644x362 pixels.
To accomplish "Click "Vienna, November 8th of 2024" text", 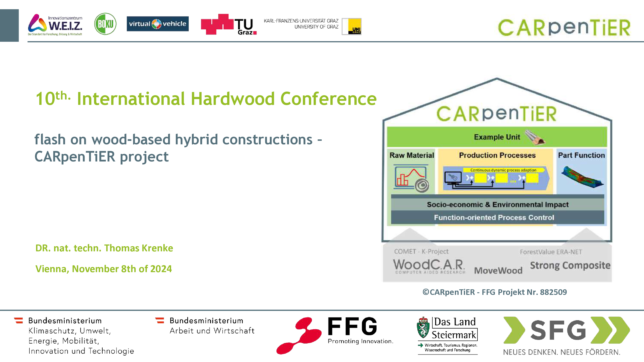I will (x=103, y=269).
